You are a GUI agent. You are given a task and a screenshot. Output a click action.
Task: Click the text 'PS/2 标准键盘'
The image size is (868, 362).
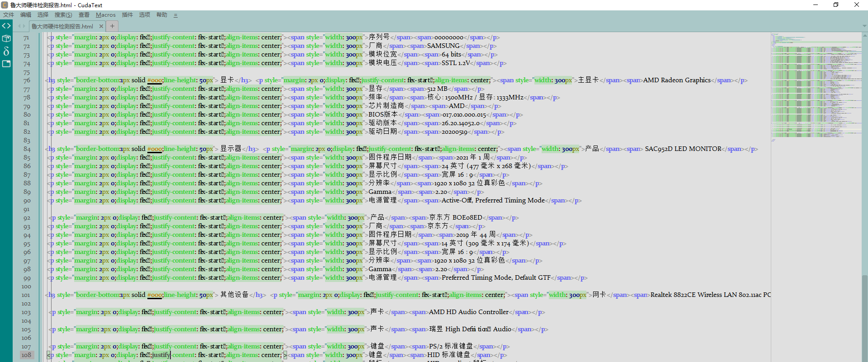pos(451,347)
